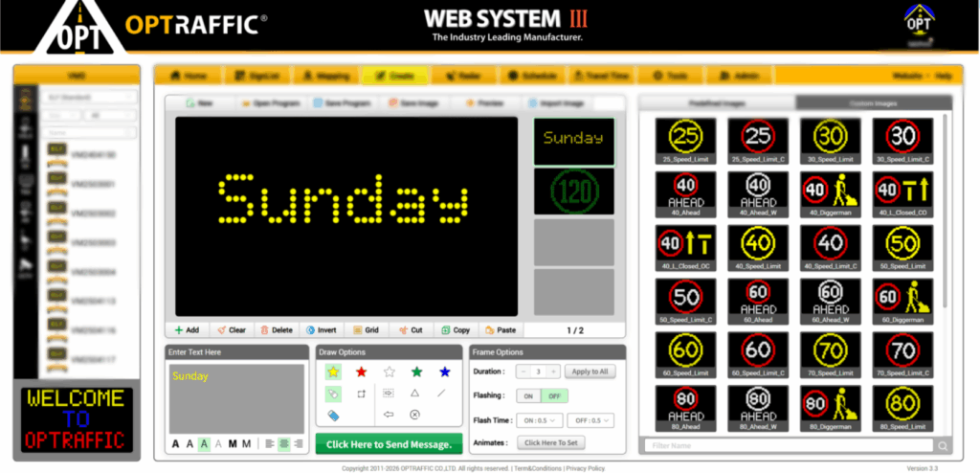This screenshot has width=980, height=473.
Task: Invert the frame colors
Action: click(322, 329)
